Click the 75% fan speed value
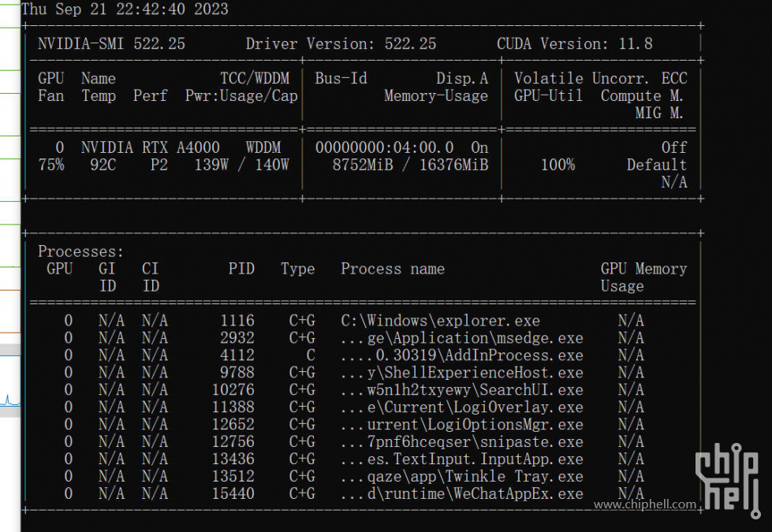Image resolution: width=772 pixels, height=532 pixels. (51, 165)
